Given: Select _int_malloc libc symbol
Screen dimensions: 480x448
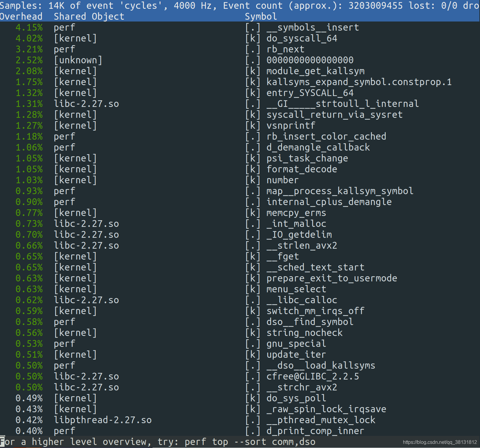Looking at the screenshot, I should [x=296, y=224].
